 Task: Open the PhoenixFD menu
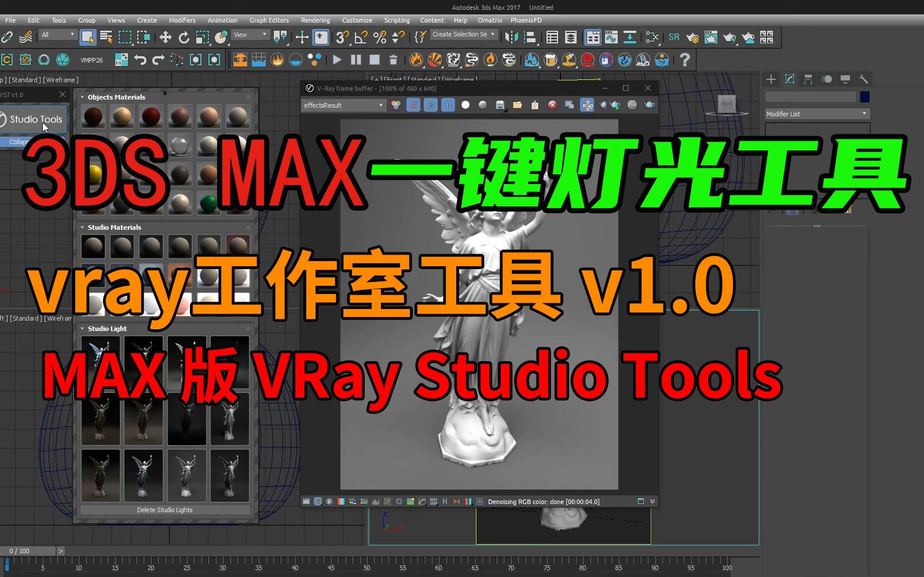pos(526,20)
